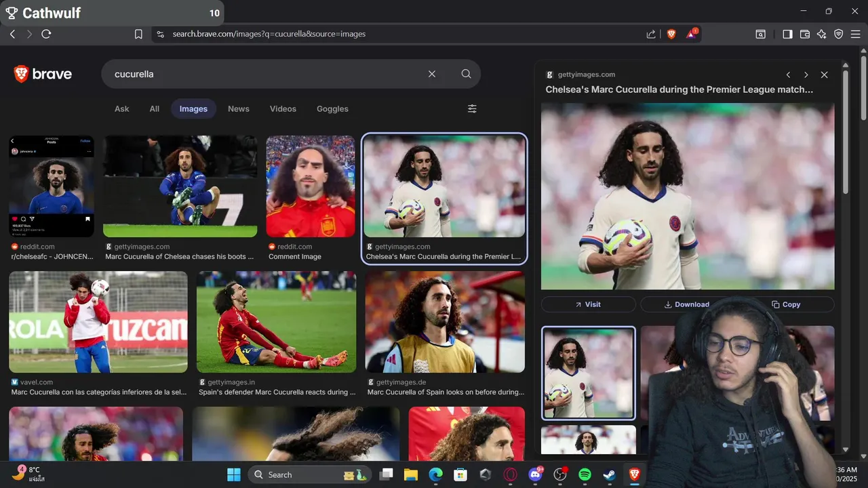Switch to the Goggles tab
868x488 pixels.
click(332, 108)
